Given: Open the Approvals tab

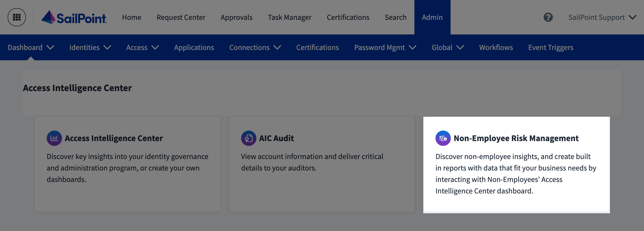Looking at the screenshot, I should click(x=237, y=17).
